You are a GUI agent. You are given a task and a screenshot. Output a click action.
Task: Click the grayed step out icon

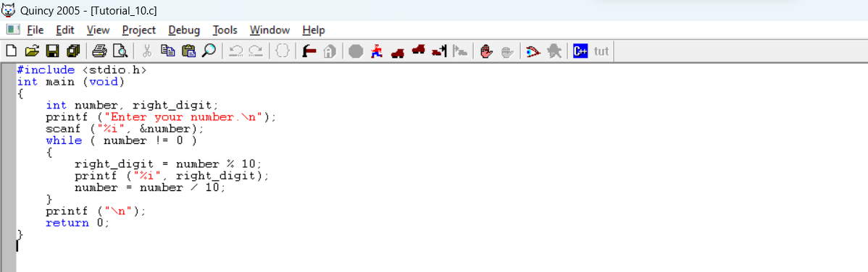(x=459, y=51)
